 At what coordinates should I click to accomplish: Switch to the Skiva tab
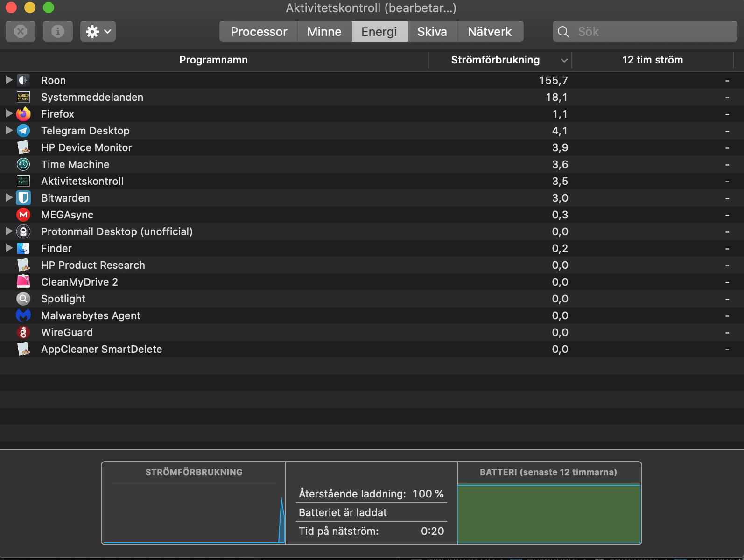(x=432, y=31)
